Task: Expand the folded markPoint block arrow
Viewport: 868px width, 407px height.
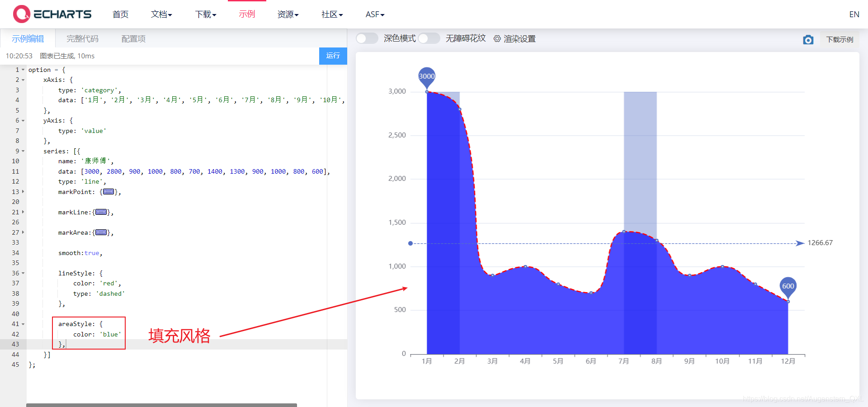Action: 23,192
